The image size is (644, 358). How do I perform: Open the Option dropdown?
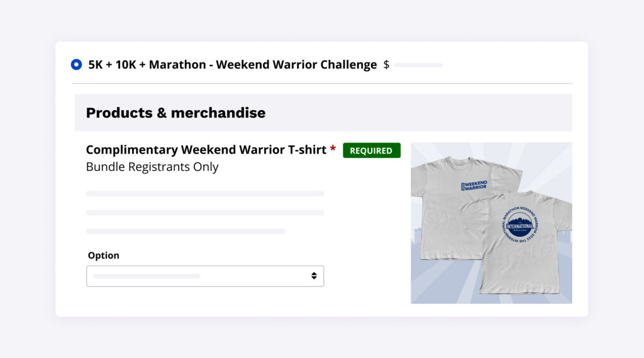point(205,276)
